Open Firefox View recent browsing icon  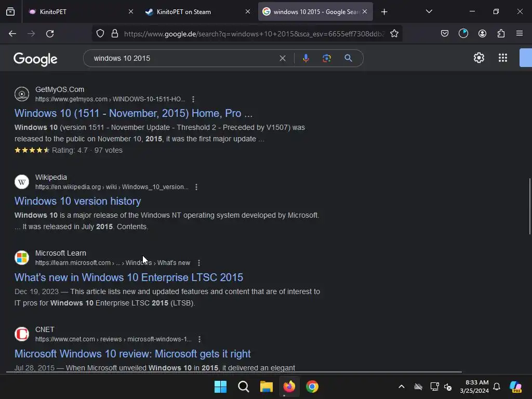pyautogui.click(x=10, y=12)
